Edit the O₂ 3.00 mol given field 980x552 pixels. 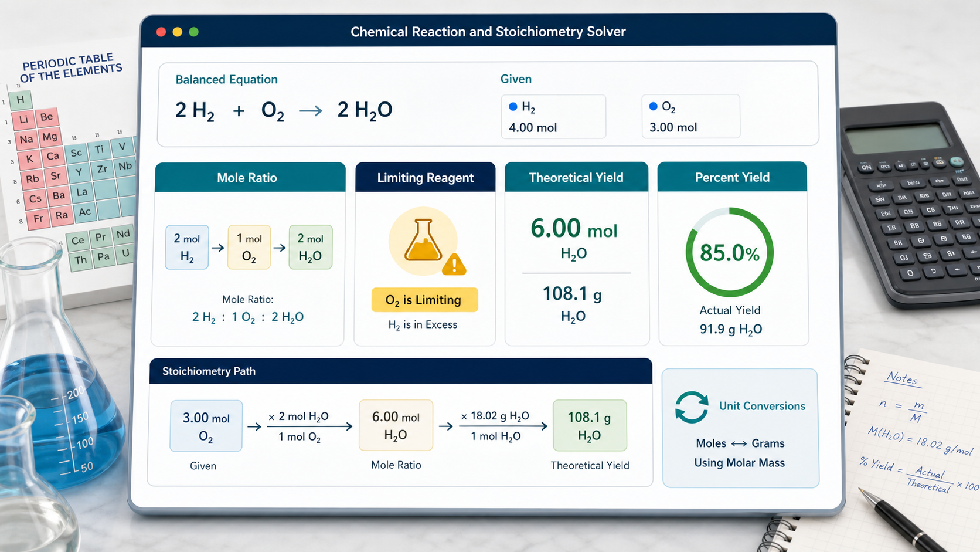(691, 116)
